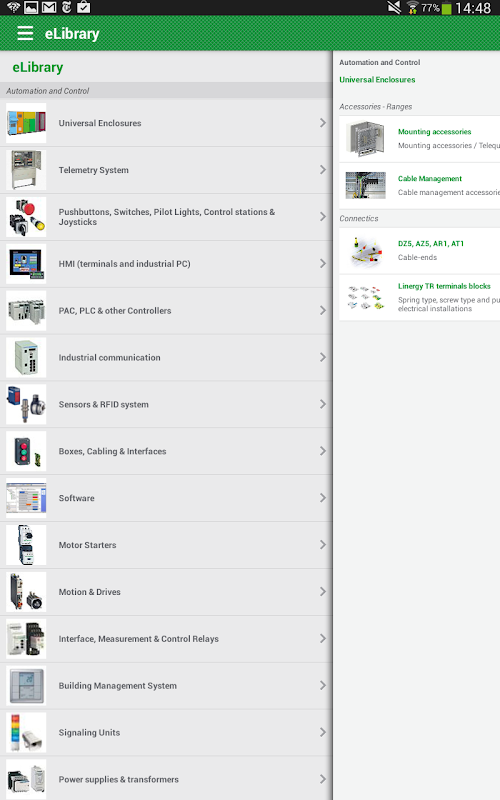Tap the Sensors & RFID system icon
The image size is (500, 800).
click(26, 405)
